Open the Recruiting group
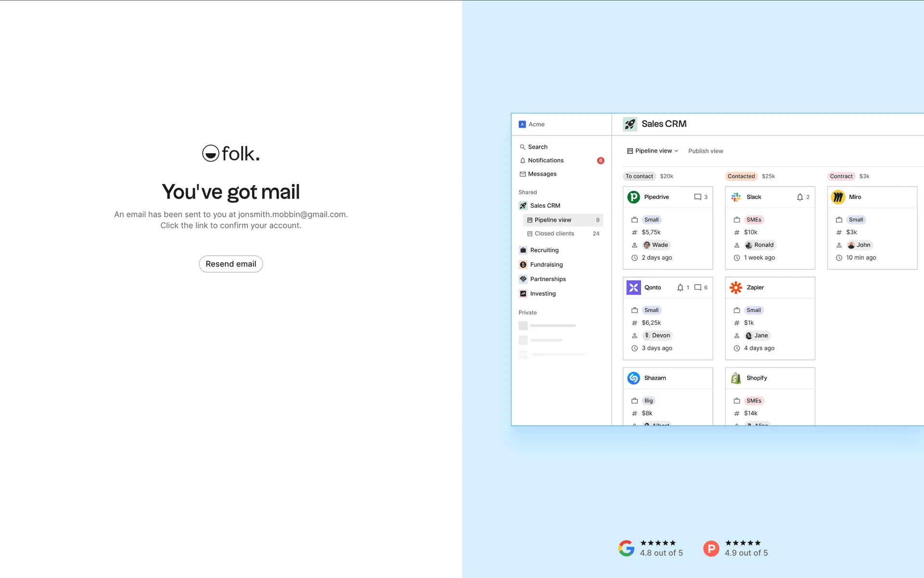The width and height of the screenshot is (924, 578). coord(544,250)
